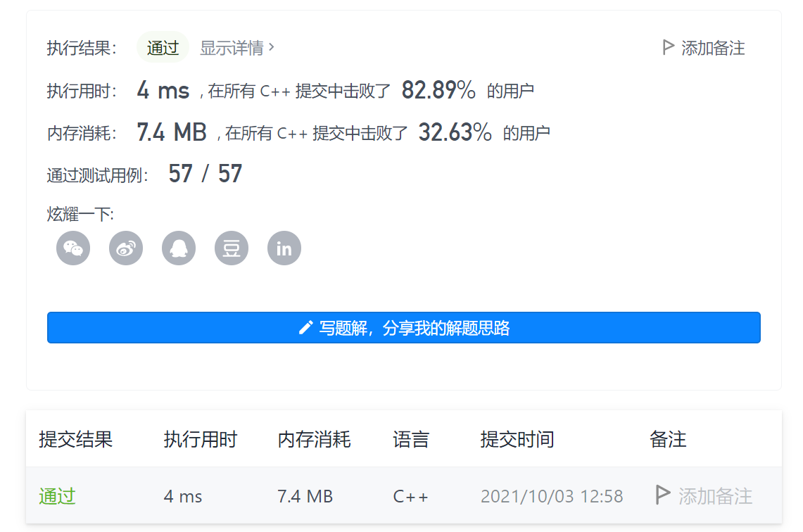Click the large 4 ms runtime value

click(163, 90)
